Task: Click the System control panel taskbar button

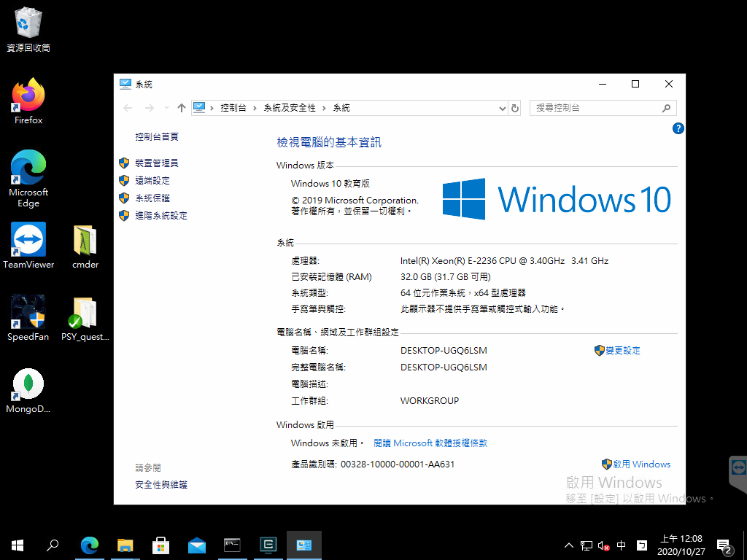Action: coord(304,545)
